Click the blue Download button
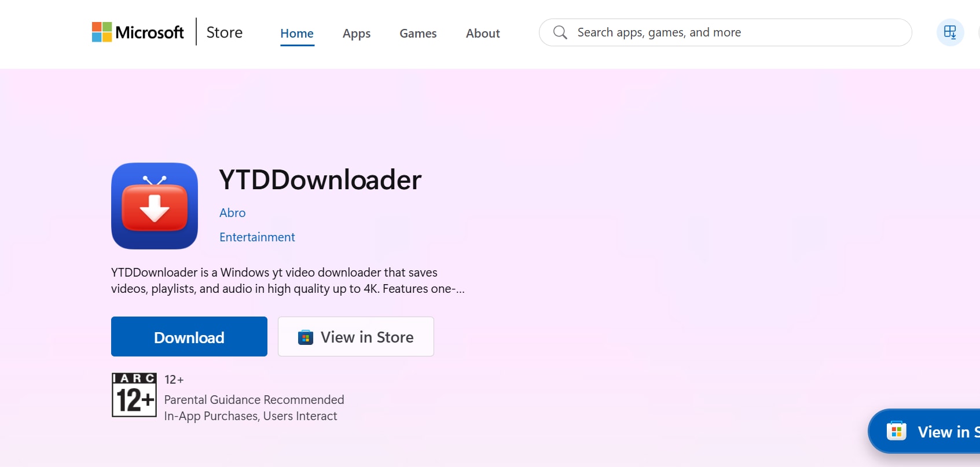The height and width of the screenshot is (467, 980). [x=189, y=336]
